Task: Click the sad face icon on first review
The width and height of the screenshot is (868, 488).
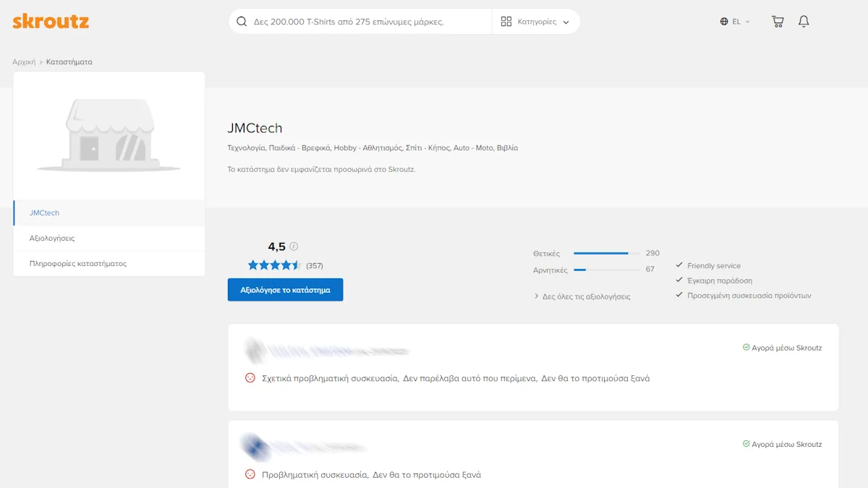Action: tap(250, 377)
